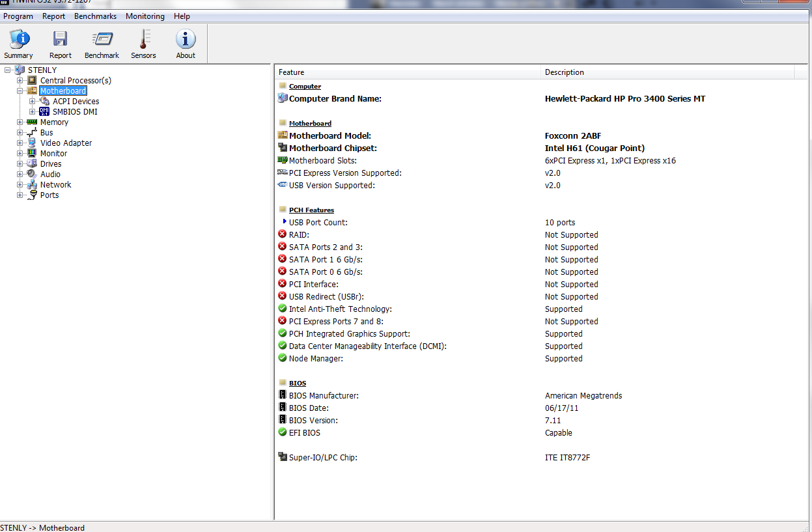812x532 pixels.
Task: Expand the Bus tree node
Action: coord(20,132)
